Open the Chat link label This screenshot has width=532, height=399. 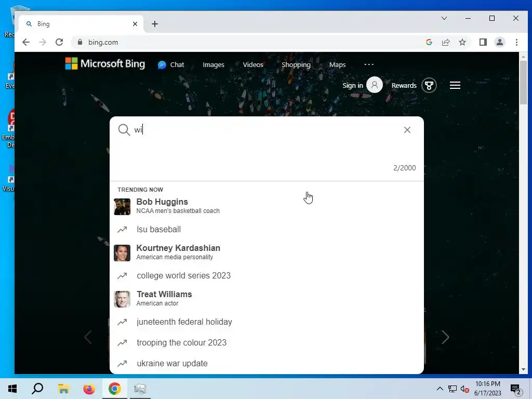coord(177,64)
